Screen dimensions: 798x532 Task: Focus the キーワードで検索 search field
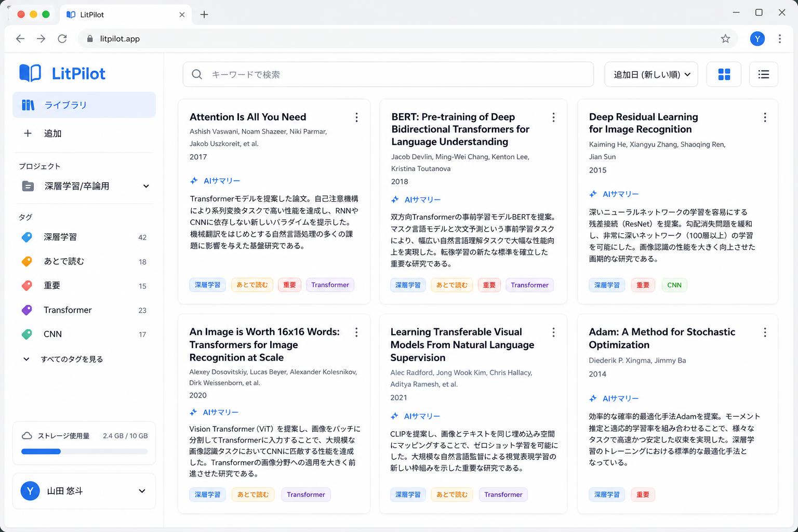(388, 74)
